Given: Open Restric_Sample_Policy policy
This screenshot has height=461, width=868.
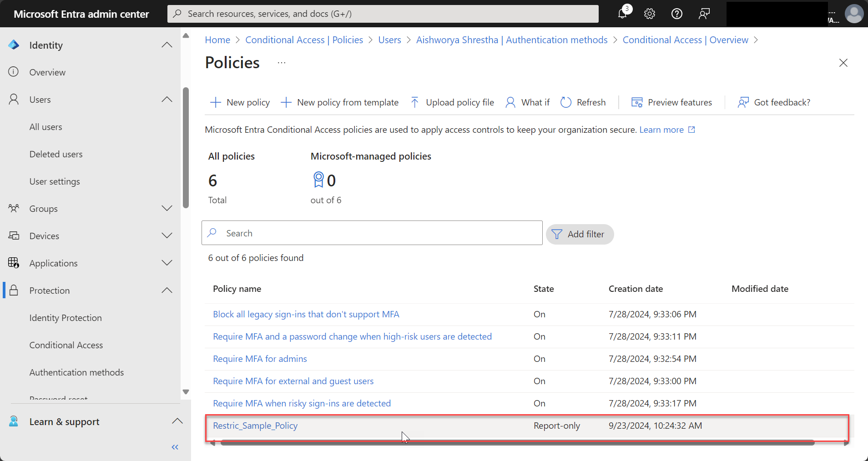Looking at the screenshot, I should (x=255, y=426).
